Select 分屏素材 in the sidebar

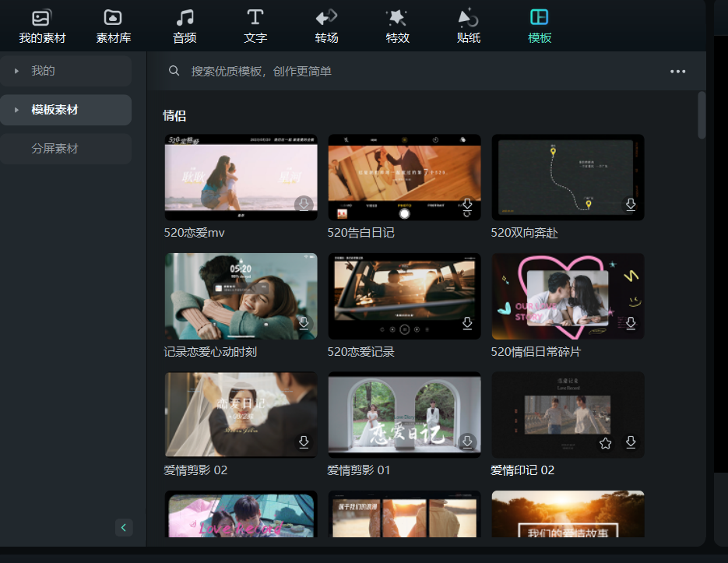coord(55,149)
